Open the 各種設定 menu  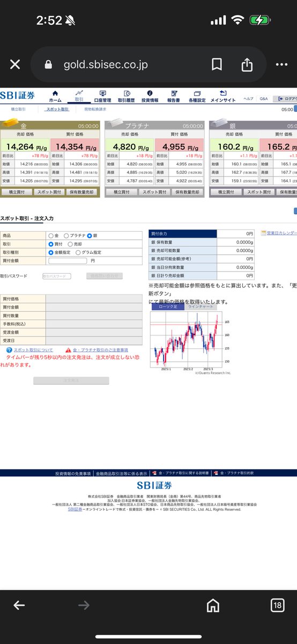pos(197,96)
